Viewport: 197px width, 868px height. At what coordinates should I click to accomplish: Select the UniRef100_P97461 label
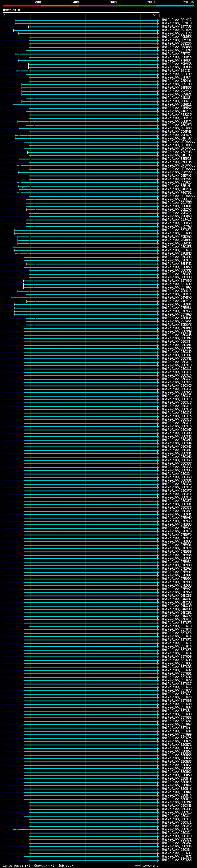point(177,321)
